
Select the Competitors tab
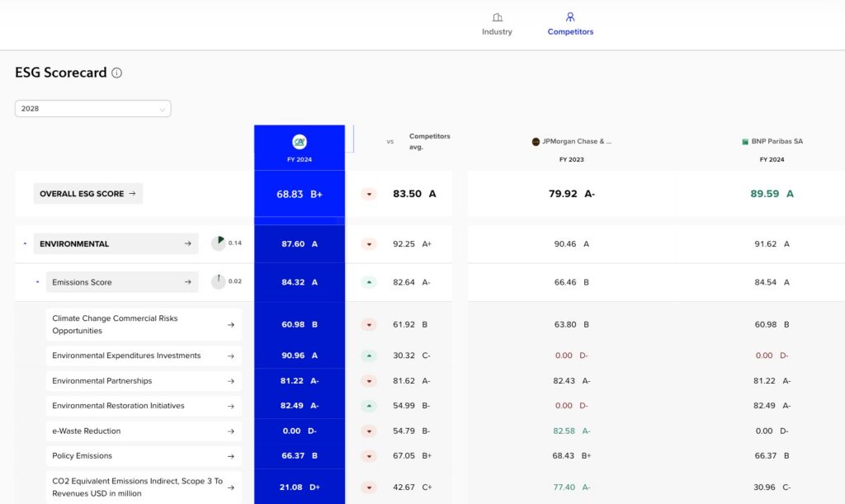pos(570,24)
